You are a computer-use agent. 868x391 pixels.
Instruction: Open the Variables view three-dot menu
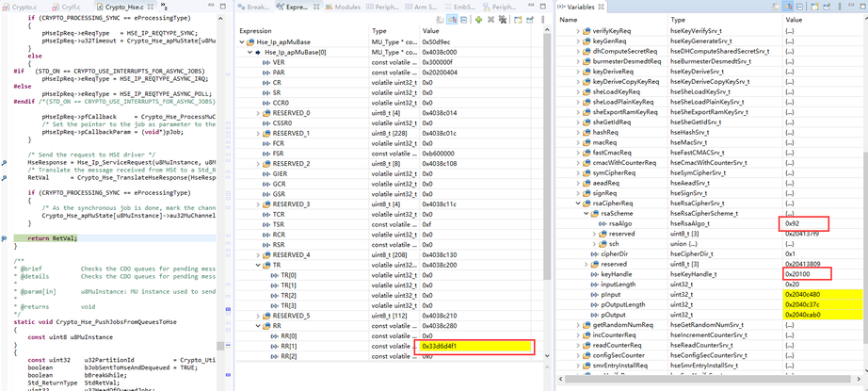[x=839, y=6]
